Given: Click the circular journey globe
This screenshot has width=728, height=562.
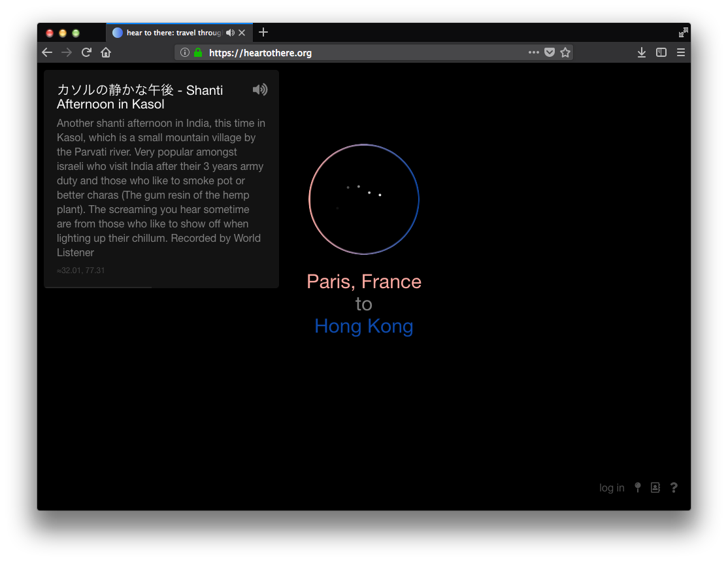Looking at the screenshot, I should [364, 199].
